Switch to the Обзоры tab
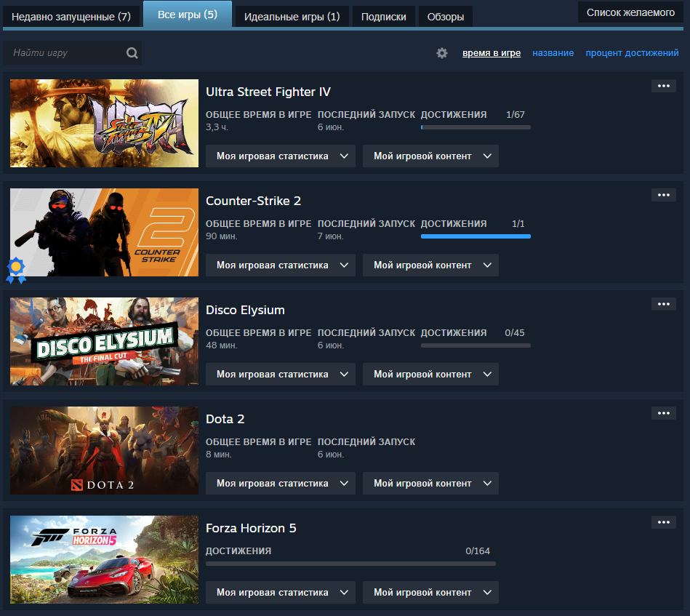 click(445, 17)
